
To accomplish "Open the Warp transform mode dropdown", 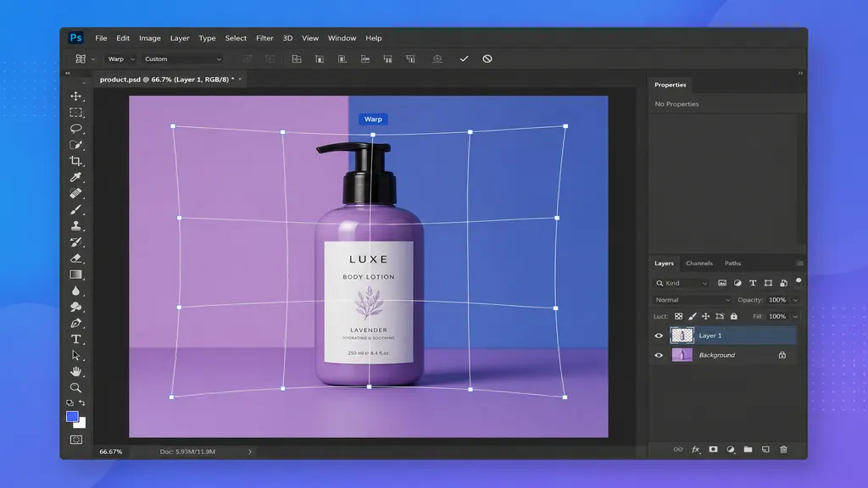I will coord(120,58).
